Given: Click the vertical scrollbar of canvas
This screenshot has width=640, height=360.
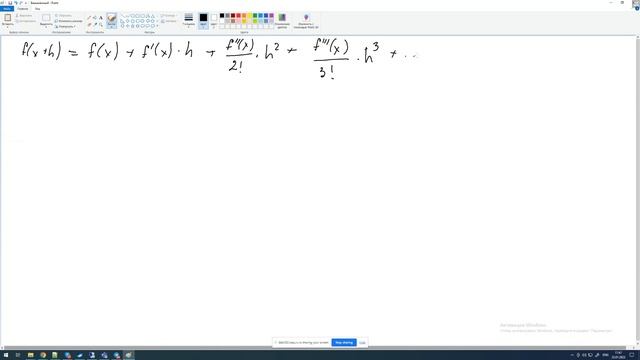Looking at the screenshot, I should point(638,191).
